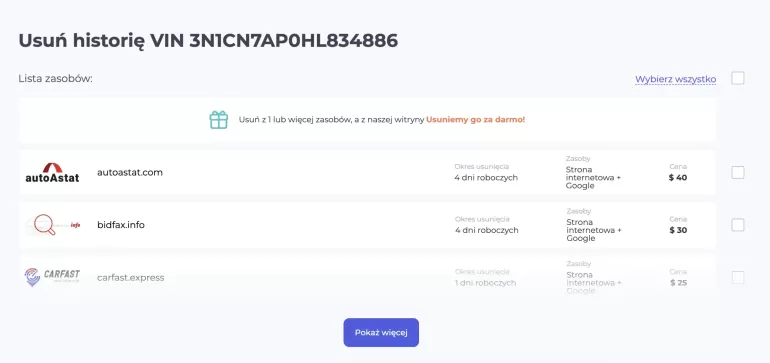This screenshot has width=770, height=363.
Task: Click the bidfax magnifier logo
Action: [52, 225]
